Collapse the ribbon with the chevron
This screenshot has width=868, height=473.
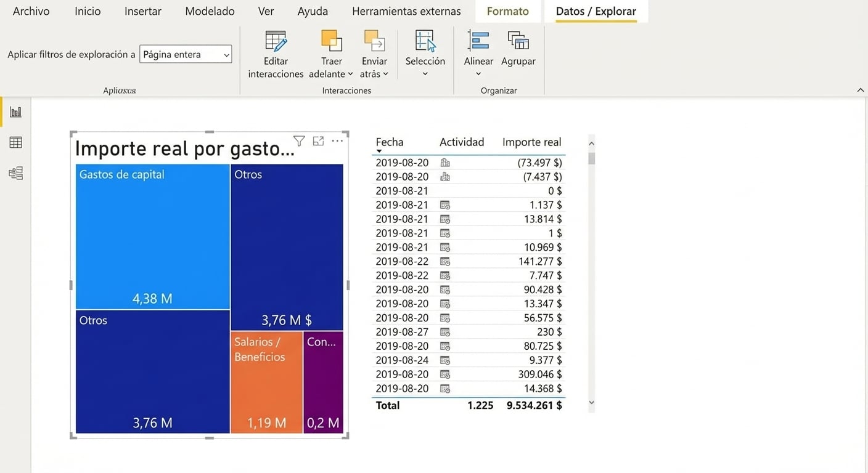tap(861, 91)
